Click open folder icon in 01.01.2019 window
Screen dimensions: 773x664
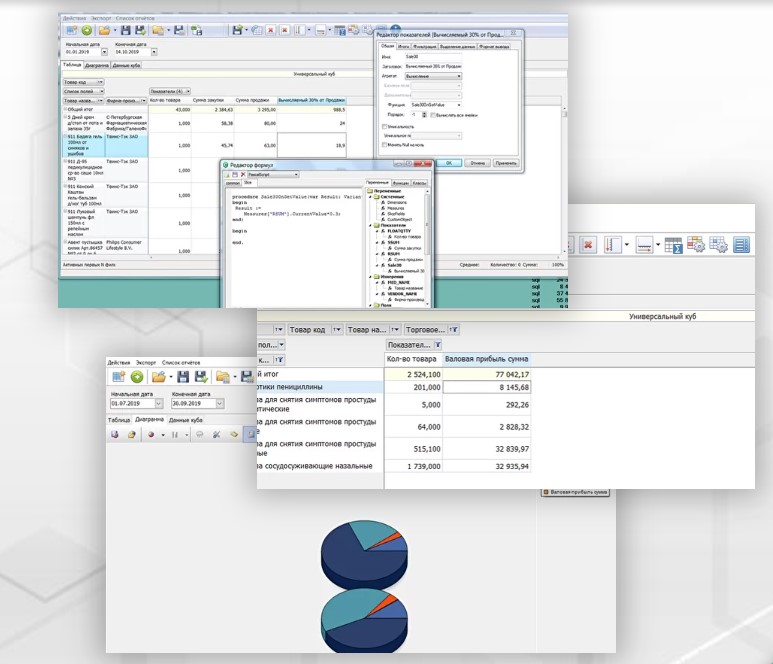point(104,31)
